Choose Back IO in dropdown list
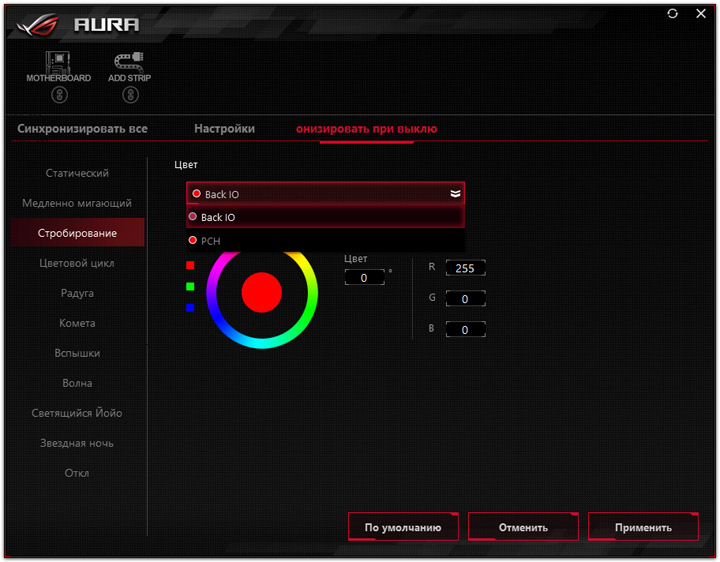Image resolution: width=720 pixels, height=562 pixels. coord(326,217)
